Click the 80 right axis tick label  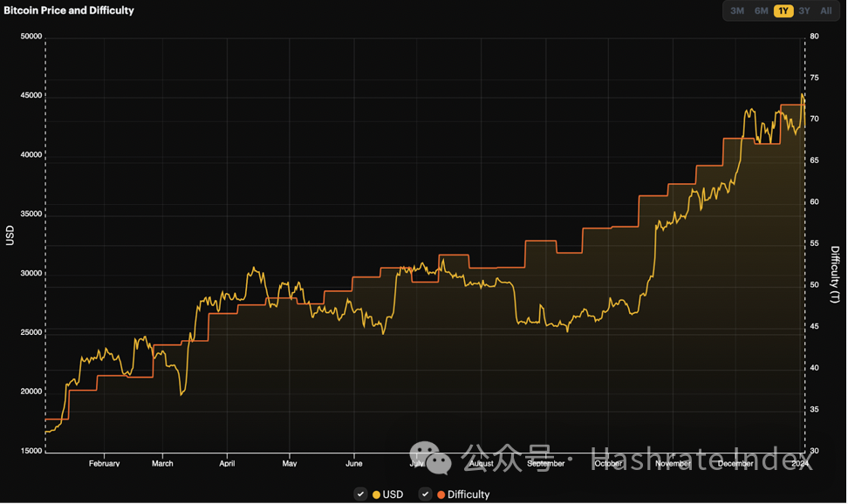pos(814,37)
